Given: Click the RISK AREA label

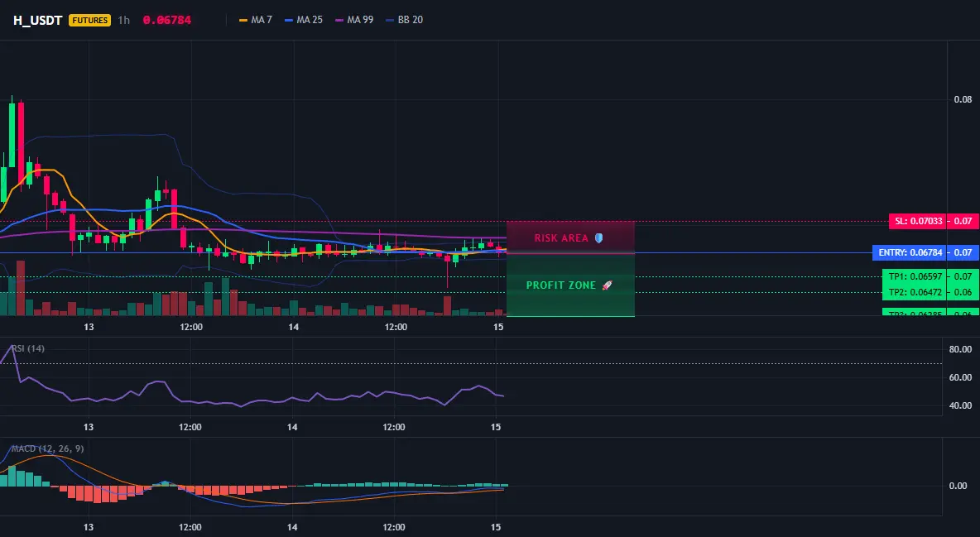Looking at the screenshot, I should point(561,238).
